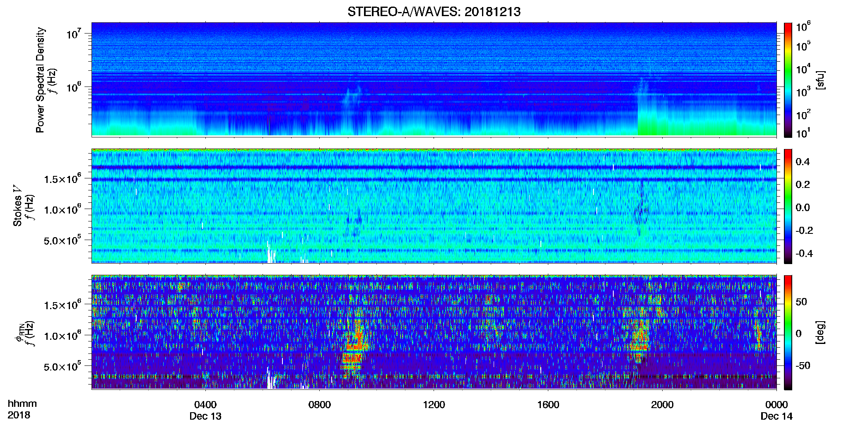Click the Stokes V axis label
This screenshot has height=447, width=868.
(17, 206)
